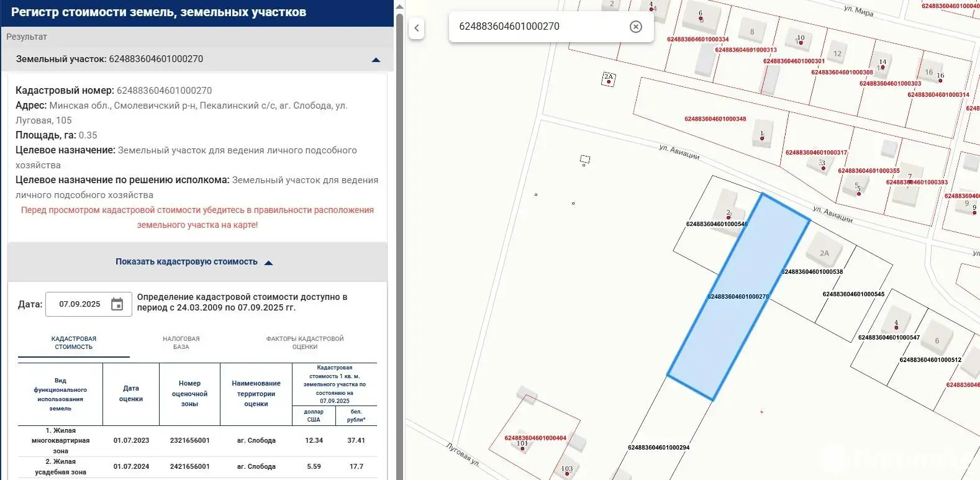
Task: Click the date field 07.09.2025
Action: pyautogui.click(x=79, y=304)
